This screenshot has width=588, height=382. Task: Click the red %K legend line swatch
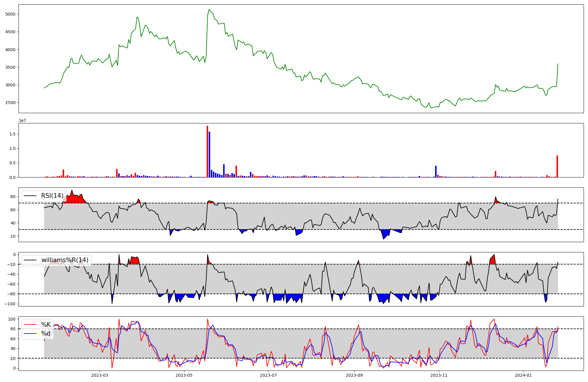pos(30,325)
